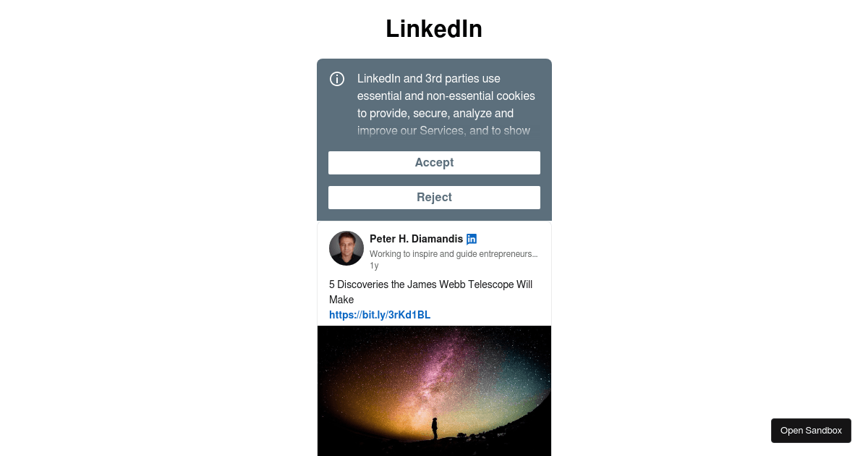The width and height of the screenshot is (868, 456).
Task: Click the word "Make" in the post text
Action: click(341, 300)
